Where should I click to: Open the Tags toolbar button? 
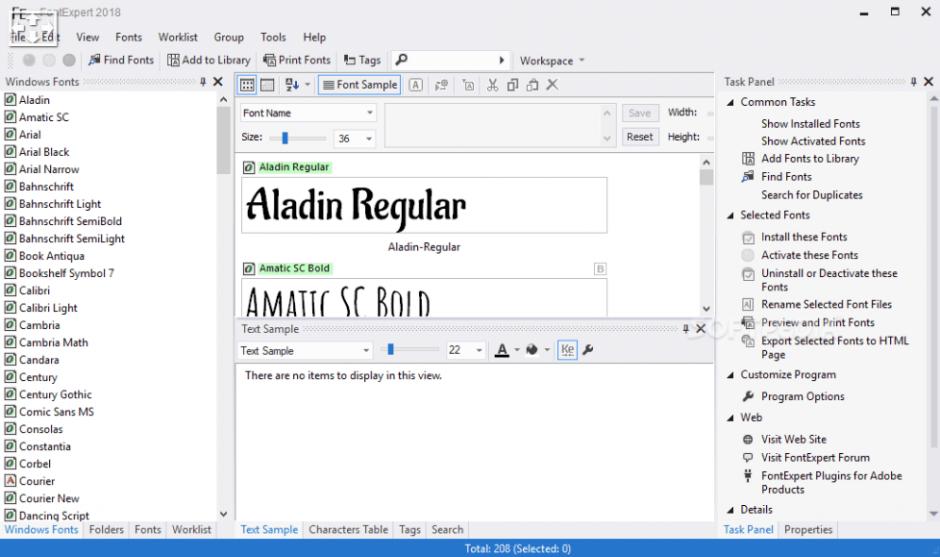[x=362, y=60]
